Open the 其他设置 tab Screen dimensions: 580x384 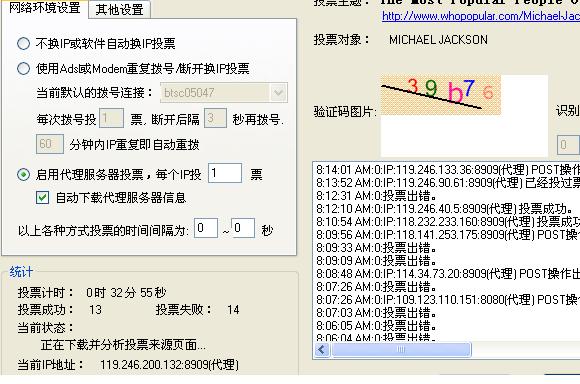(x=119, y=10)
